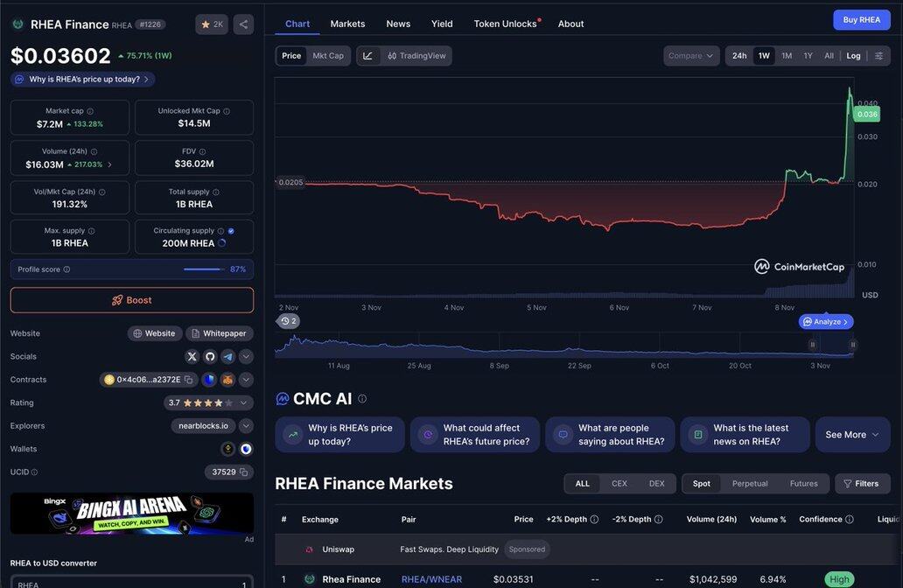The width and height of the screenshot is (903, 588).
Task: Open the Telegram social icon
Action: (227, 356)
